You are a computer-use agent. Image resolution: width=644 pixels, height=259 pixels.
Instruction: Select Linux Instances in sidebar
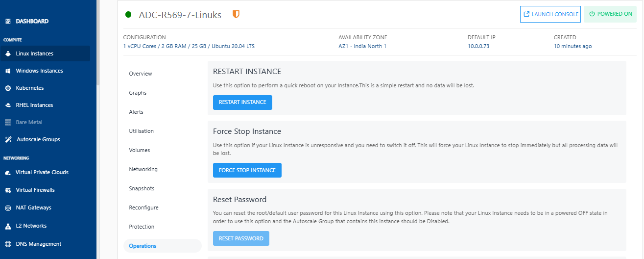[45, 53]
